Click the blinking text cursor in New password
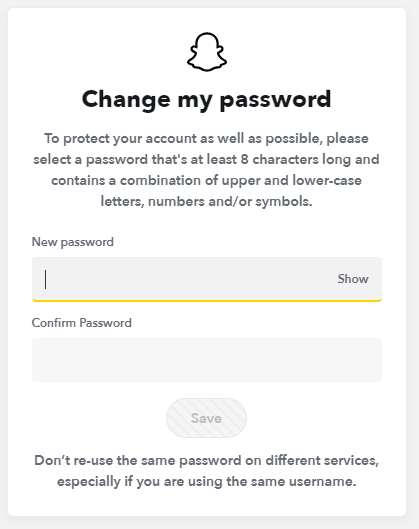The image size is (419, 529). (x=46, y=279)
